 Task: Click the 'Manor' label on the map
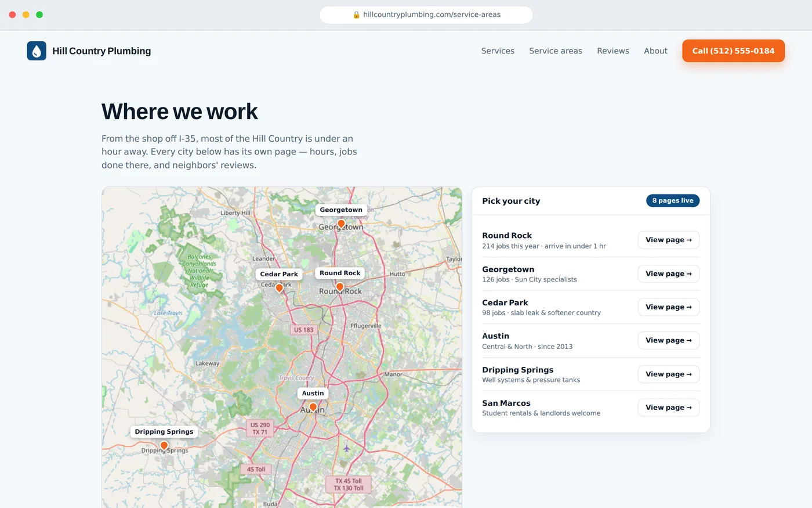point(393,374)
